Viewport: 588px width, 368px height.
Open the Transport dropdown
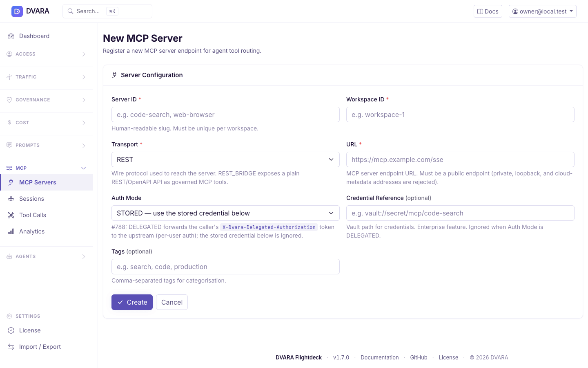(x=225, y=159)
